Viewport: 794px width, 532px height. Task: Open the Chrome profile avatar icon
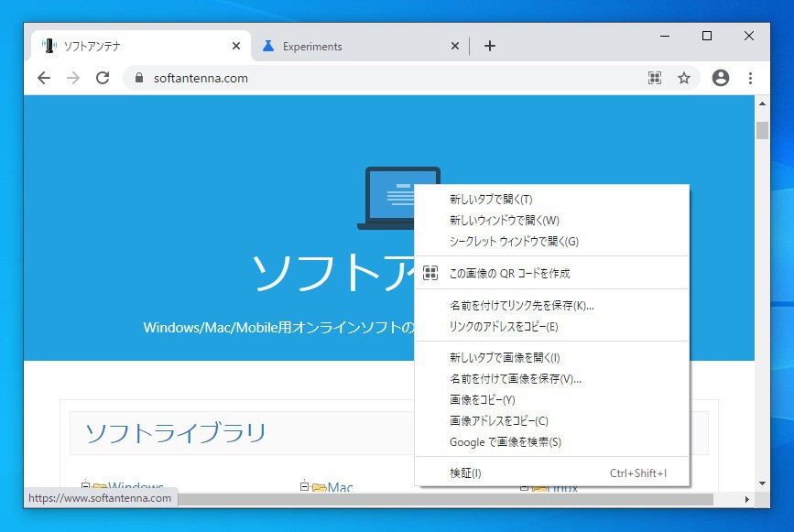tap(721, 79)
